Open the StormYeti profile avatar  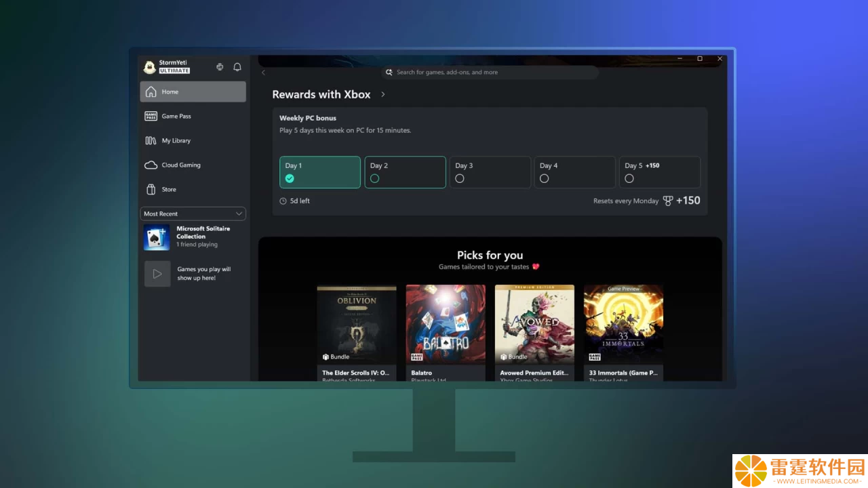[x=150, y=67]
